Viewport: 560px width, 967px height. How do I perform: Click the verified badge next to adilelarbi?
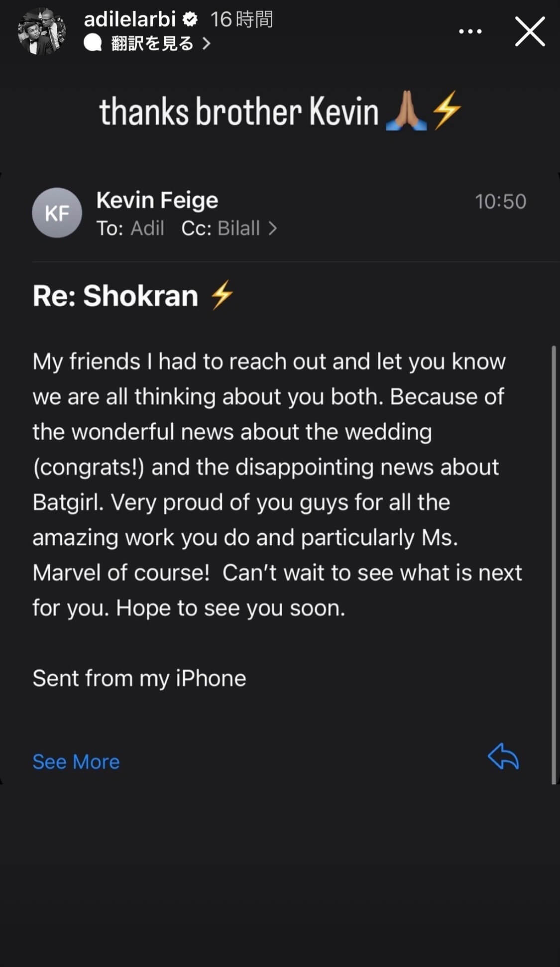pyautogui.click(x=190, y=19)
